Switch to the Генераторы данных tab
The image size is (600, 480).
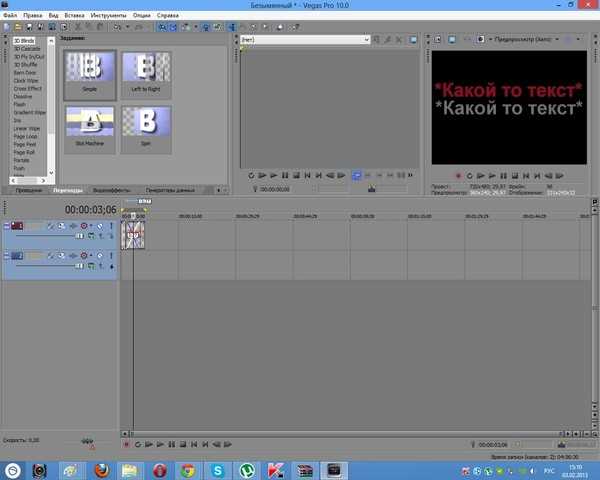click(170, 190)
